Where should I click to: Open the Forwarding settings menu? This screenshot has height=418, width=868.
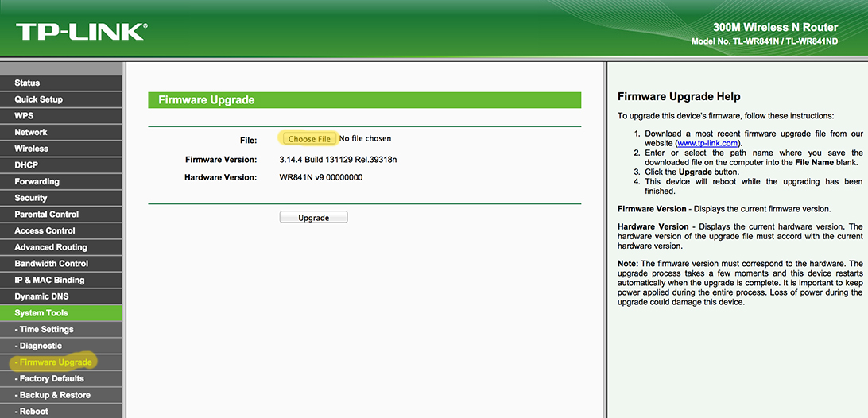click(x=37, y=181)
